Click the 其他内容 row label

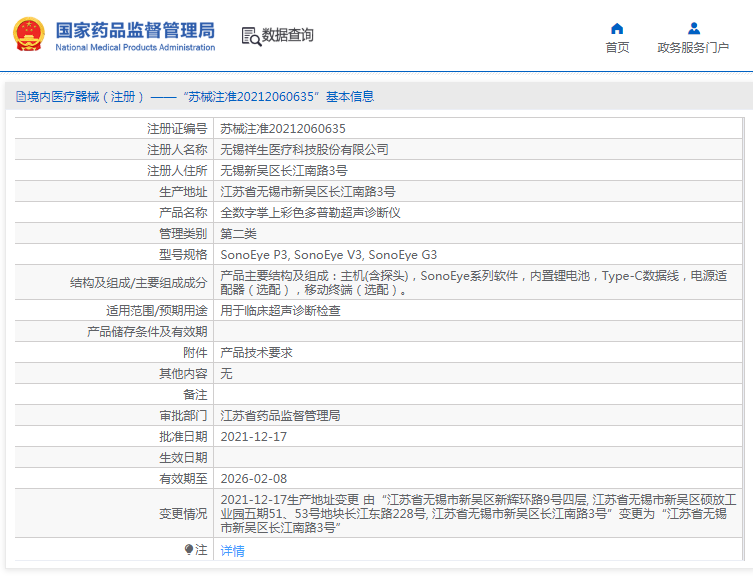183,373
